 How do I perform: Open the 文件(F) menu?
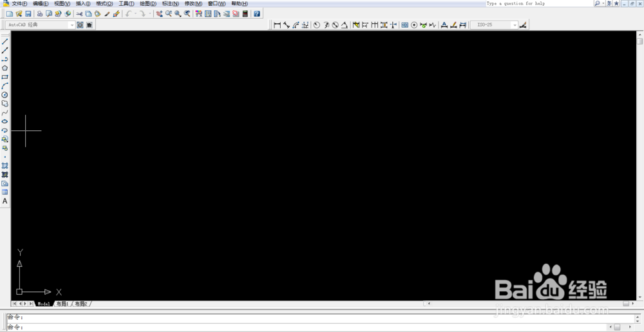coord(19,3)
